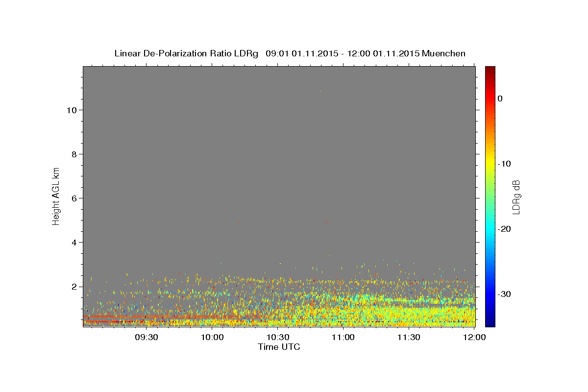
Task: Click the start time "09:01 01.11.2015" in title
Action: pos(302,53)
